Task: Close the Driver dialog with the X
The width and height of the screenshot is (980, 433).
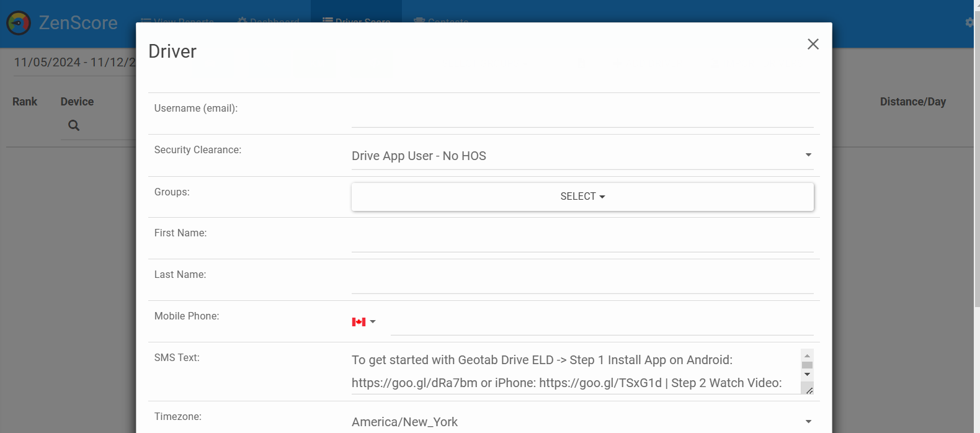Action: 813,44
